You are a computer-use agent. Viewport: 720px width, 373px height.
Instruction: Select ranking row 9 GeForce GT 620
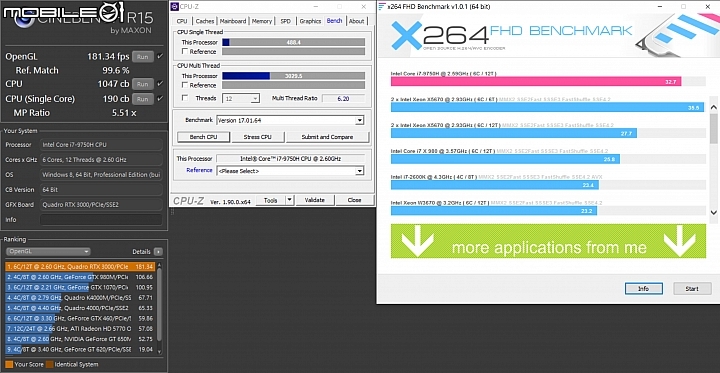click(80, 350)
